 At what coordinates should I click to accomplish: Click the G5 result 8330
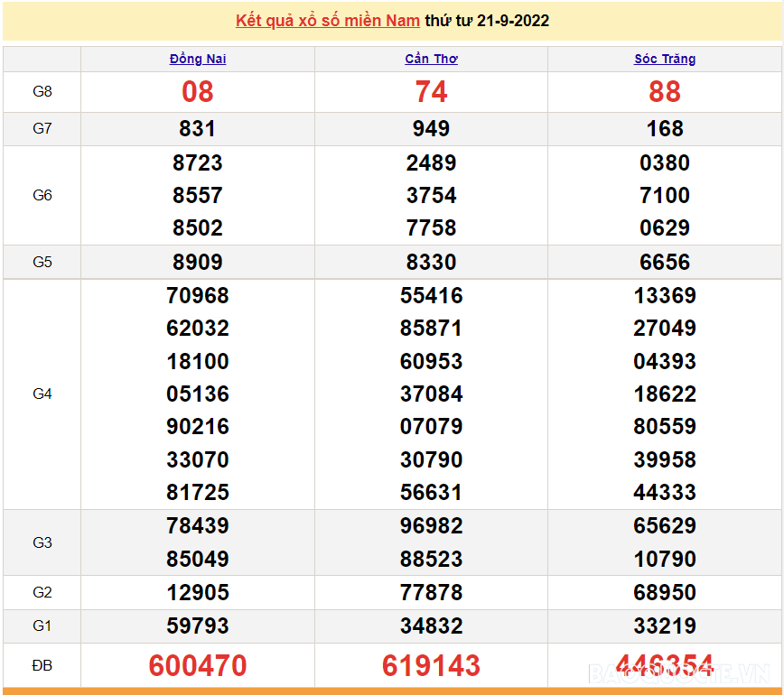pyautogui.click(x=431, y=263)
